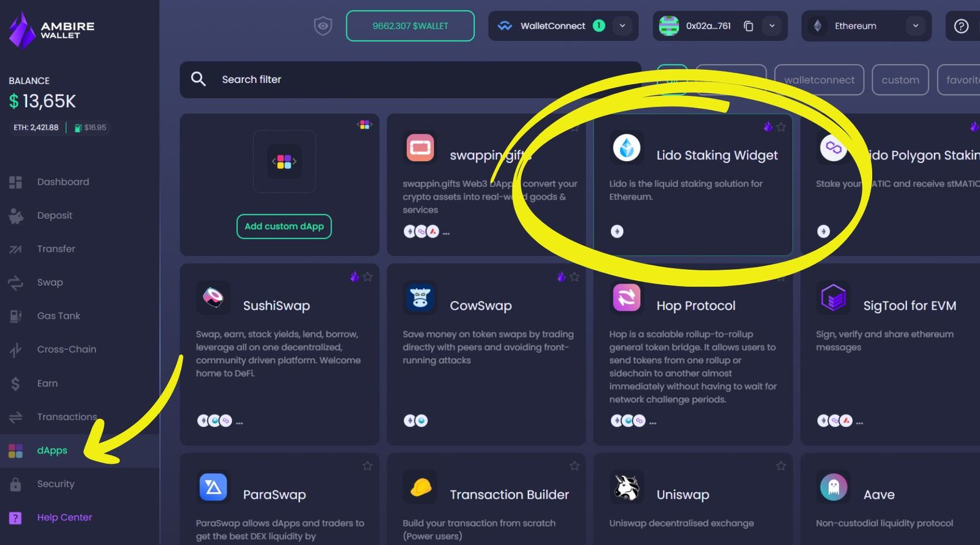This screenshot has height=545, width=980.
Task: Favorite Transaction Builder with the star
Action: pos(575,466)
